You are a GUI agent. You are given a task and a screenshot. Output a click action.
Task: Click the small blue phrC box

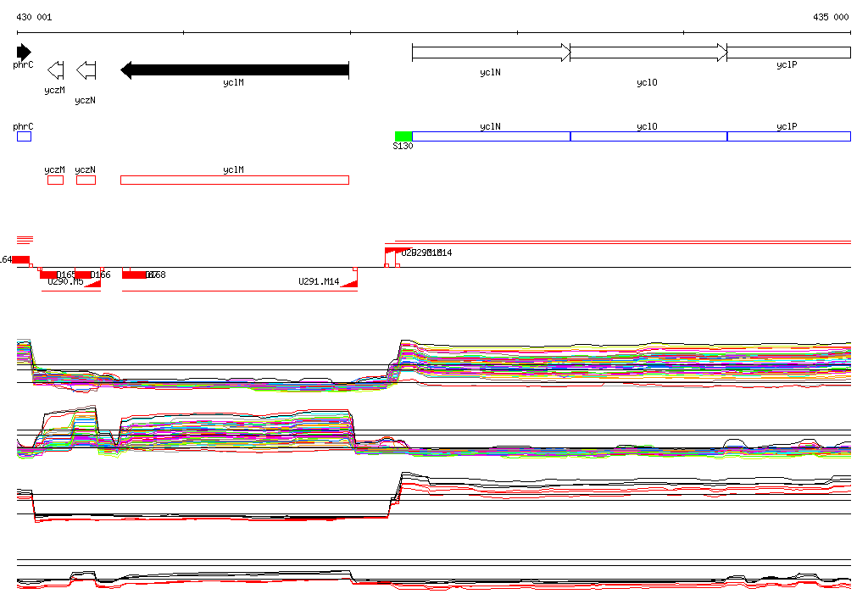click(24, 136)
